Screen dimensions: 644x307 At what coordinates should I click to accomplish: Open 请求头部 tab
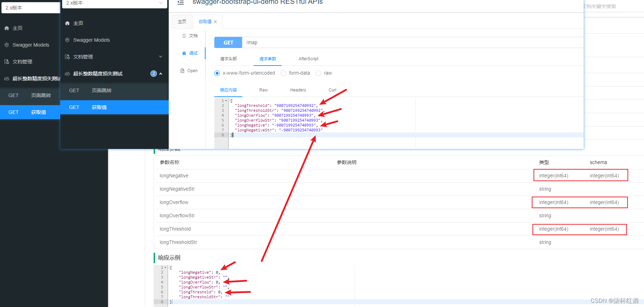(x=228, y=59)
